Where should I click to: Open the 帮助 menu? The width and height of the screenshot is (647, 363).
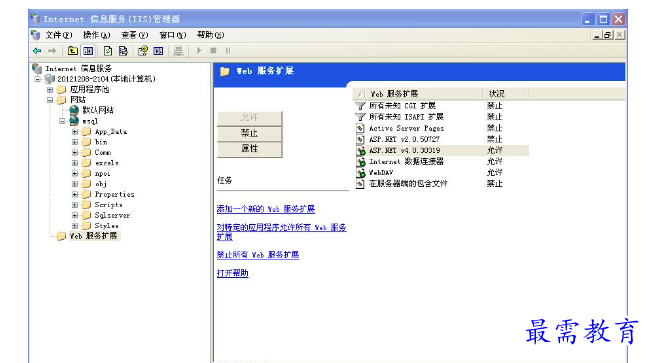click(210, 35)
